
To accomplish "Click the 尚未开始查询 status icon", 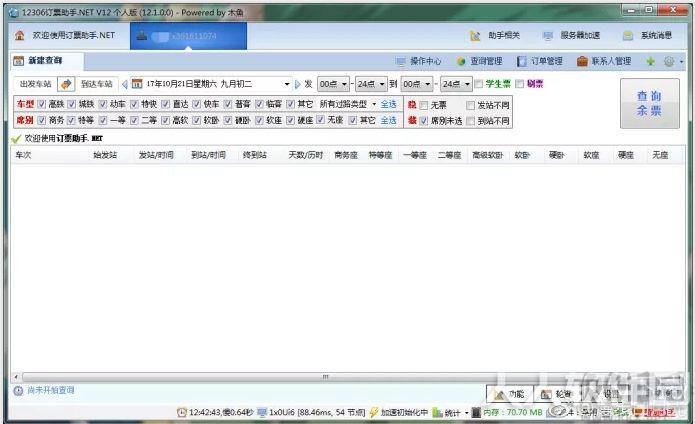I will click(x=18, y=390).
